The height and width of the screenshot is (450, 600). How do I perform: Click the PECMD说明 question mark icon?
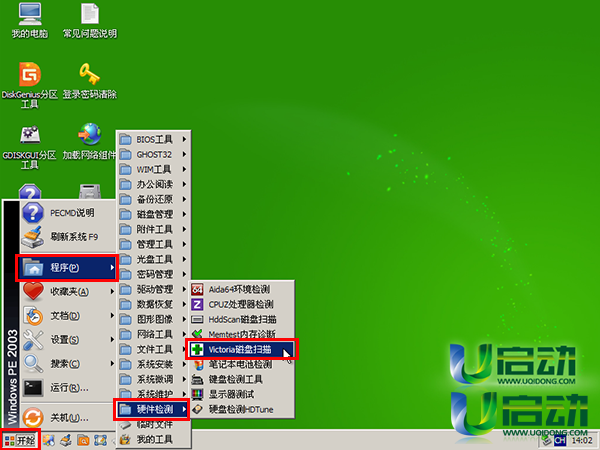33,213
